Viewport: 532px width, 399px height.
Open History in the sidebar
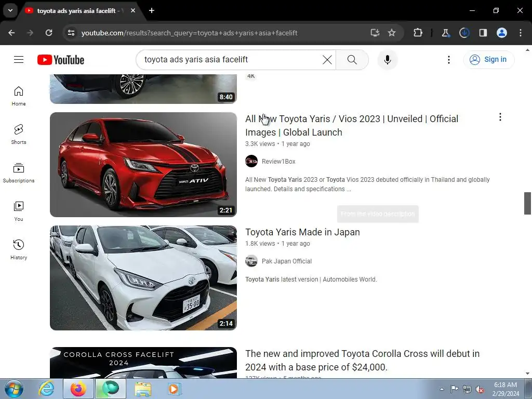[x=19, y=249]
